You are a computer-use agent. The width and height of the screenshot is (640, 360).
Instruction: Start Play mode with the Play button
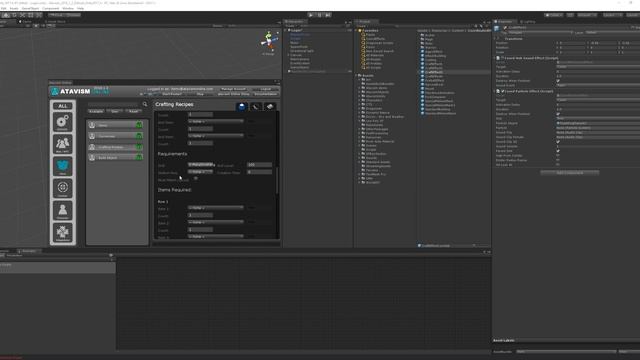coord(311,15)
